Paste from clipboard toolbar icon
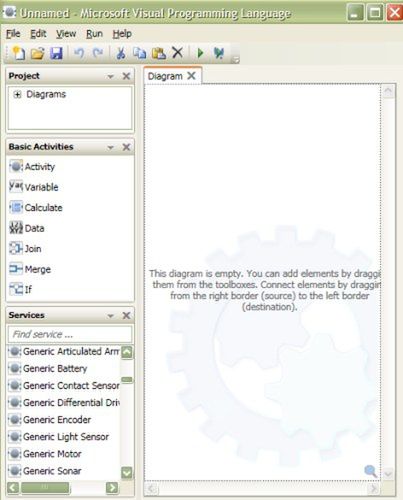 [159, 53]
